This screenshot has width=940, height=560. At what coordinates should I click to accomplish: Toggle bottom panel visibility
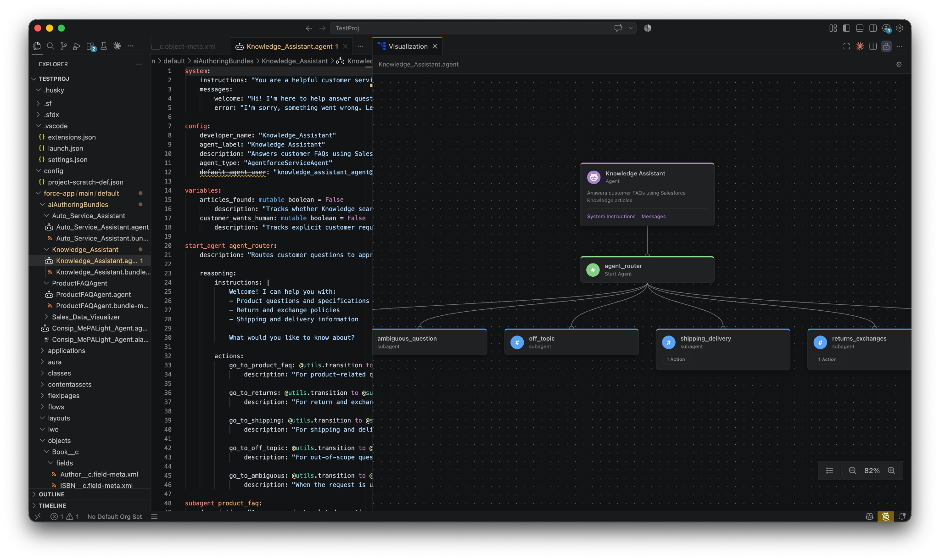click(860, 28)
